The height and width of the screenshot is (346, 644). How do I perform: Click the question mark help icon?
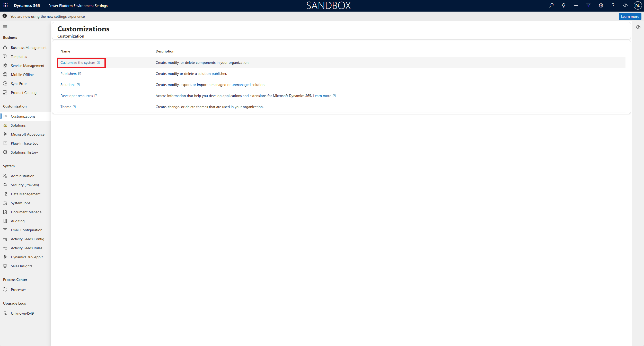pyautogui.click(x=613, y=5)
